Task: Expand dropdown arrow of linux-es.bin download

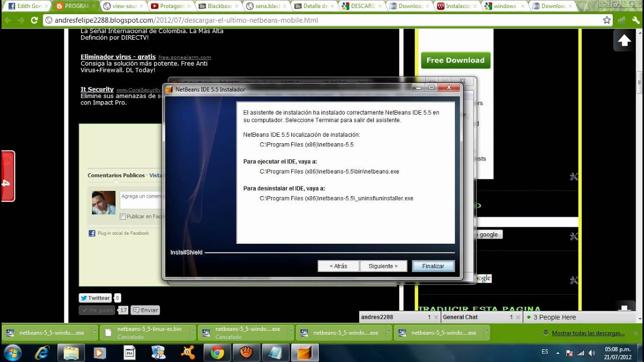Action: pyautogui.click(x=192, y=332)
